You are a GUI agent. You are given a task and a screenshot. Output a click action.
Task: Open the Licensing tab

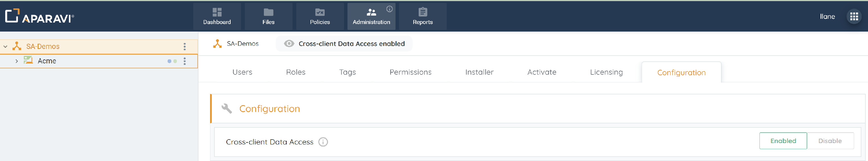click(606, 72)
